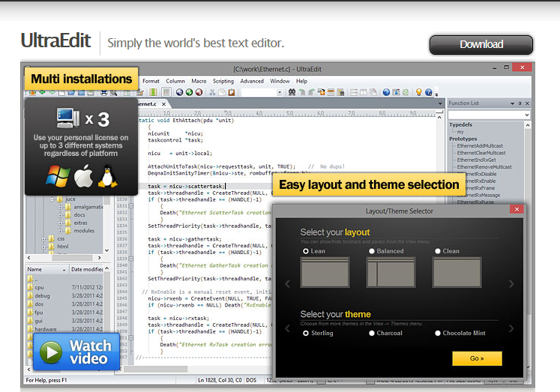
Task: Open the toolbar search combo dropdown arrow
Action: 280,92
